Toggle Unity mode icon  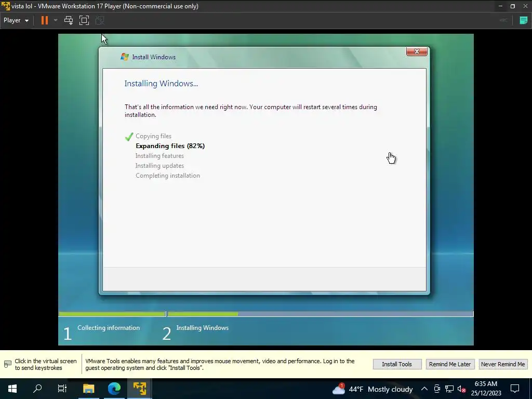(x=100, y=20)
